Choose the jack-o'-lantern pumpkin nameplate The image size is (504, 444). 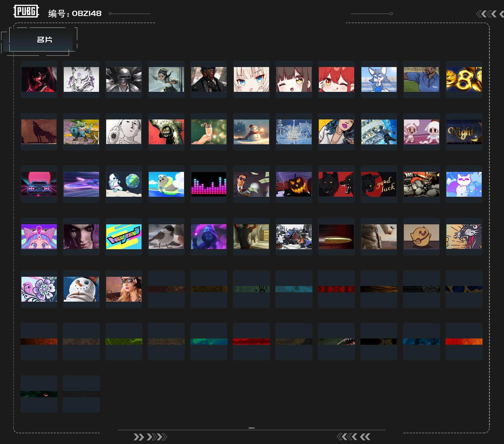(x=294, y=184)
